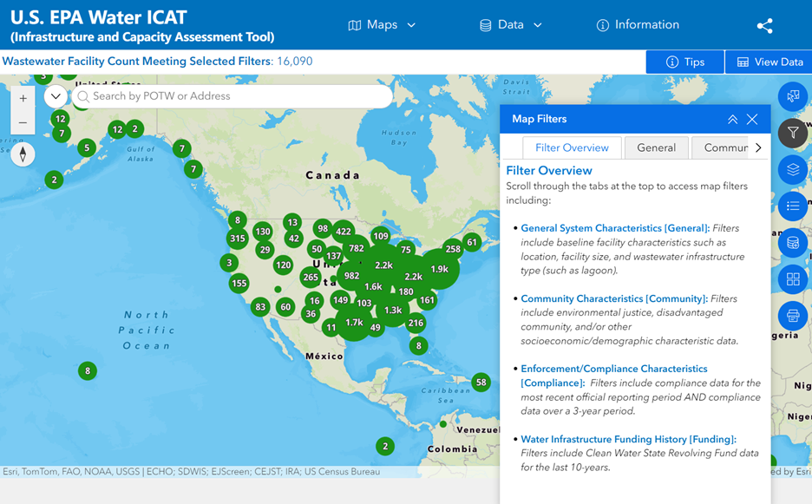Select the Filter Overview tab
Image resolution: width=812 pixels, height=504 pixels.
(x=572, y=147)
